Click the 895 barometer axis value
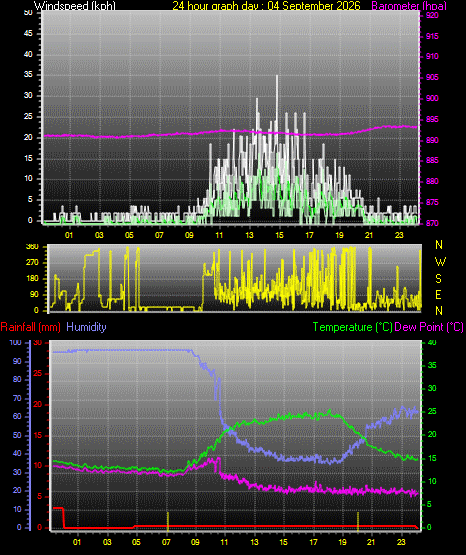466x555 pixels. [x=432, y=119]
